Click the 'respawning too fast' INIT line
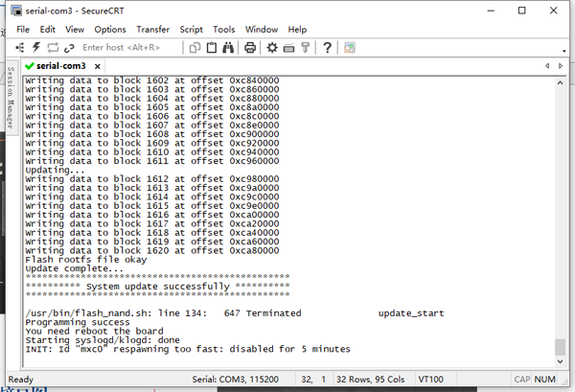575x392 pixels. (188, 349)
